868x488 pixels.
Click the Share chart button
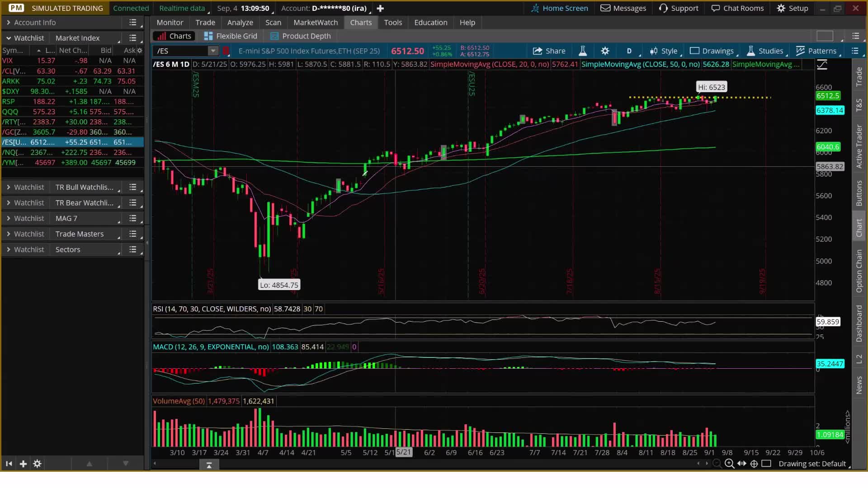point(549,51)
